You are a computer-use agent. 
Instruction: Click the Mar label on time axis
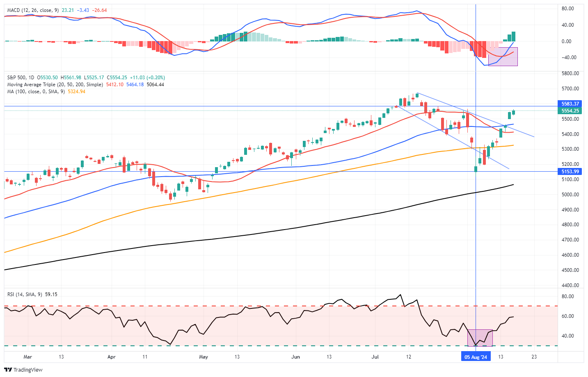[27, 357]
